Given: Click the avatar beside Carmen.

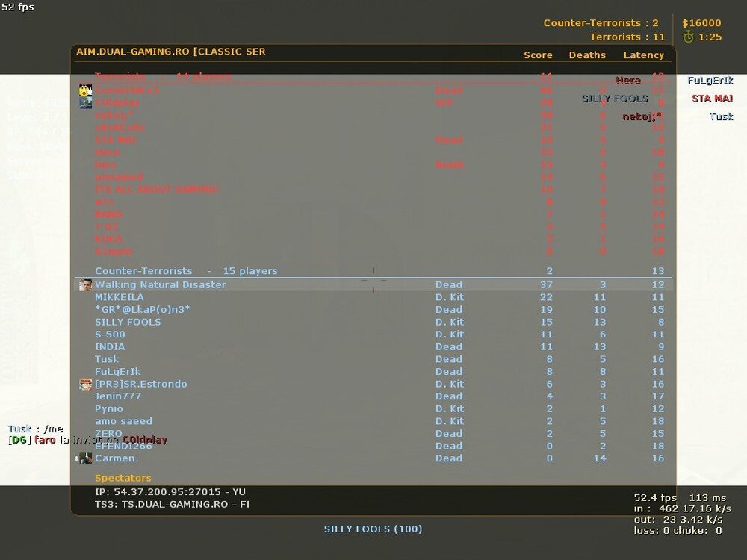Looking at the screenshot, I should pyautogui.click(x=86, y=458).
